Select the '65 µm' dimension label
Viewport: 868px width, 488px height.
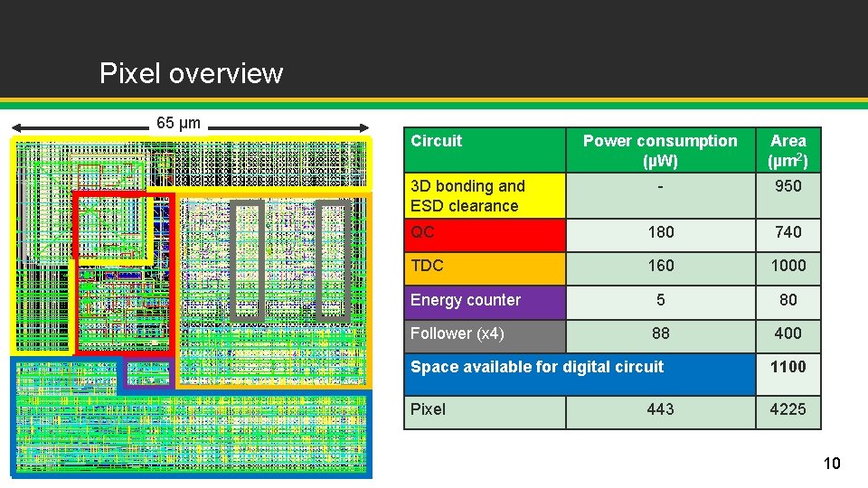click(x=178, y=123)
